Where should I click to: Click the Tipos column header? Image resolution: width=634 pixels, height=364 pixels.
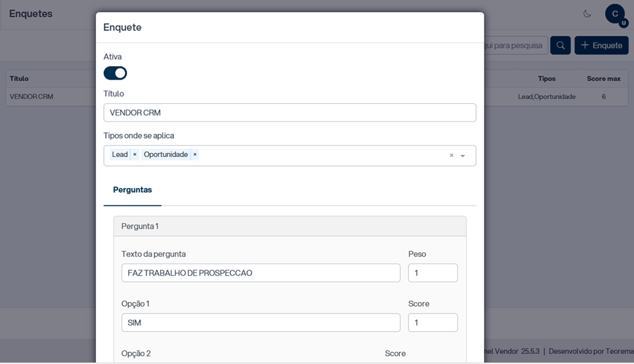(x=547, y=78)
